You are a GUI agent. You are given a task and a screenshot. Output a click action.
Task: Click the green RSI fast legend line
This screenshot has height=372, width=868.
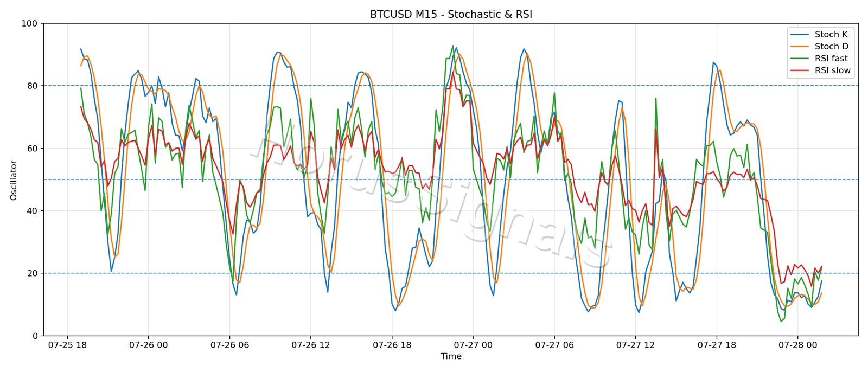(x=801, y=59)
